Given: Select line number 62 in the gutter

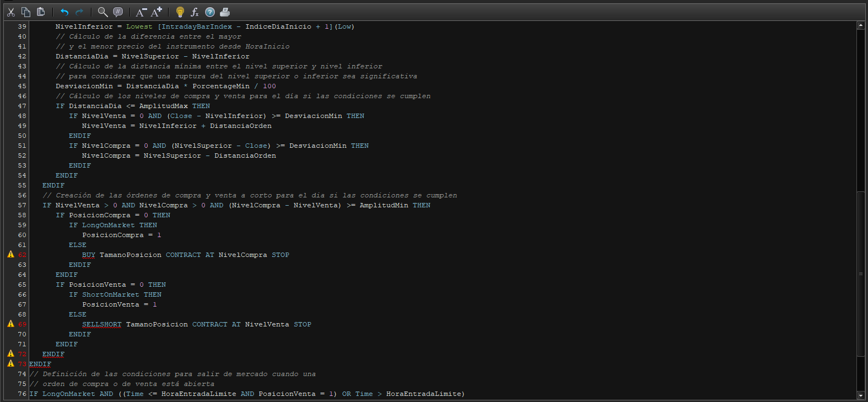Looking at the screenshot, I should click(x=22, y=255).
